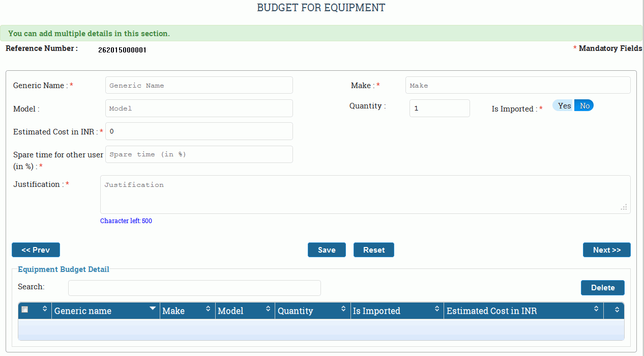Click sort arrow on Generic name column

[x=152, y=309]
